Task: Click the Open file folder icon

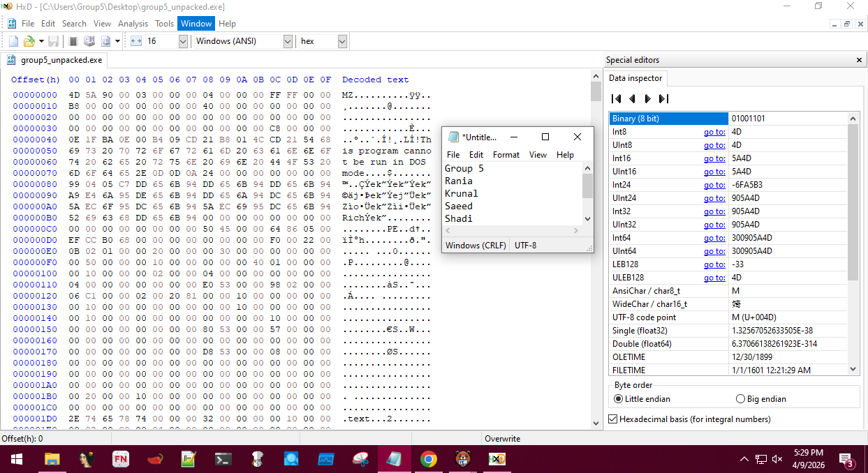Action: [29, 41]
